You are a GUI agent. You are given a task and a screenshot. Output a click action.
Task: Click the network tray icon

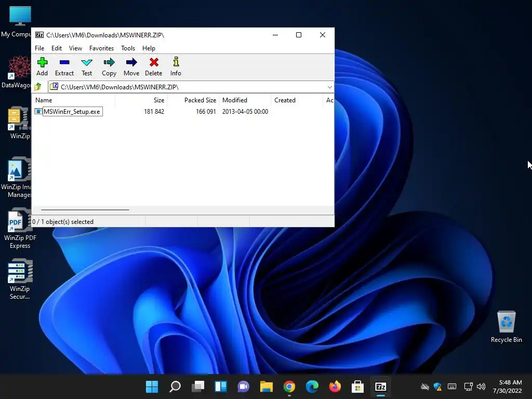[468, 387]
